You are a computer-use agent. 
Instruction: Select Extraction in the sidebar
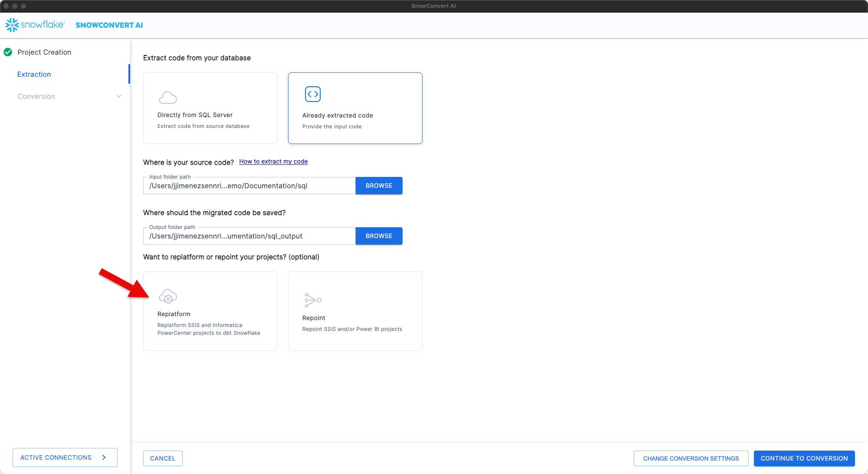coord(34,74)
